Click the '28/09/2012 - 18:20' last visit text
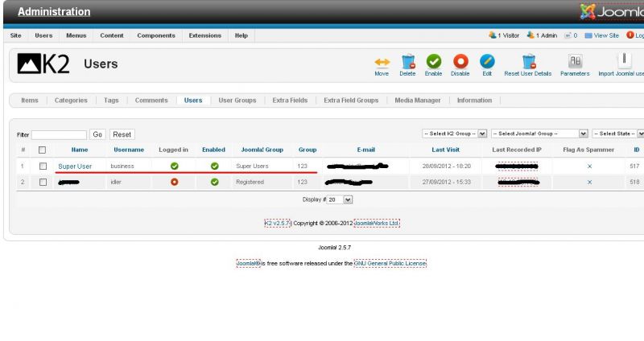 point(447,166)
